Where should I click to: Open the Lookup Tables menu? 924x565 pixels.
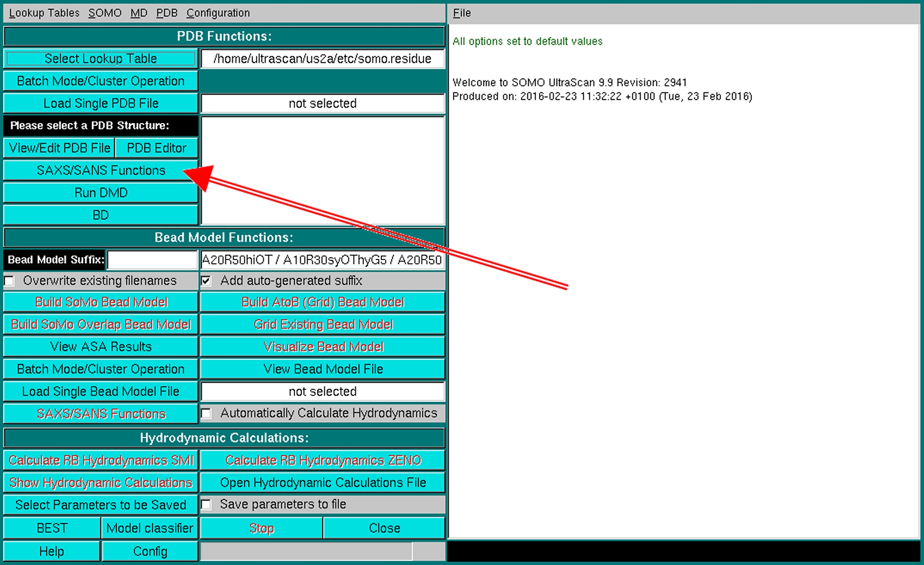click(x=44, y=13)
